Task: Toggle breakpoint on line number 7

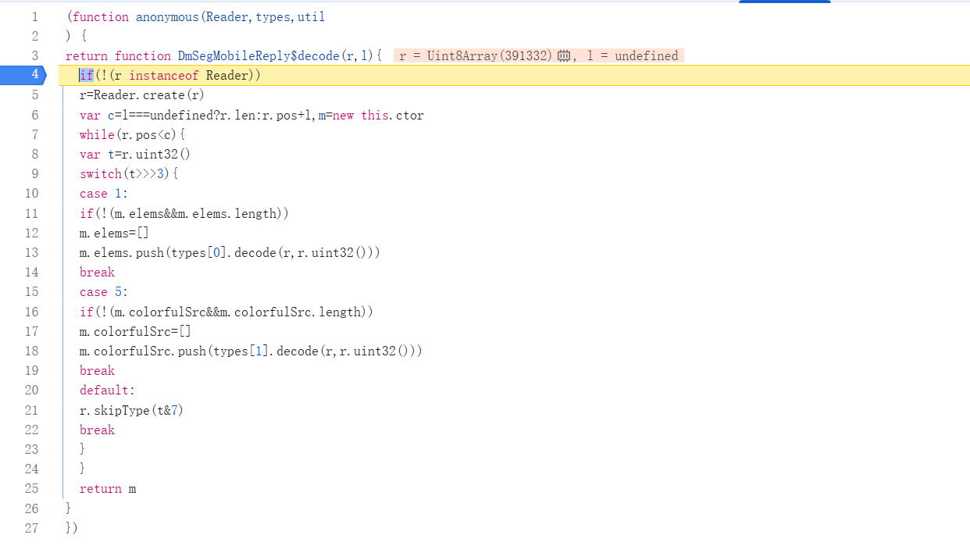Action: 34,134
